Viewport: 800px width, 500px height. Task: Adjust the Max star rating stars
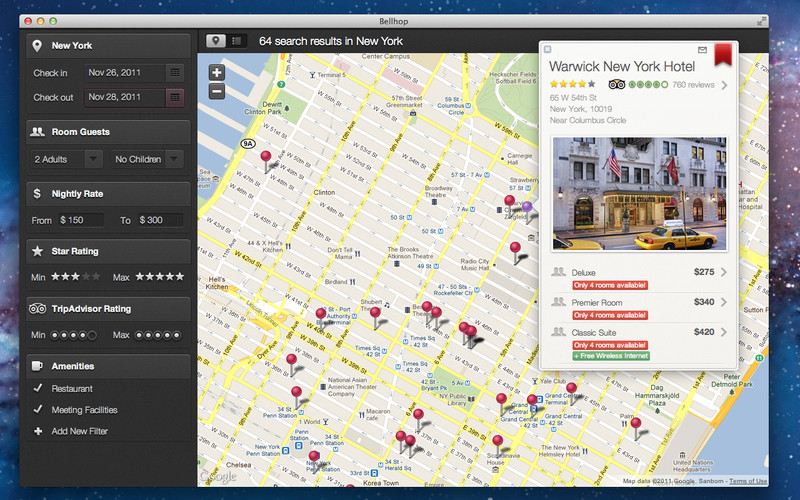[159, 277]
